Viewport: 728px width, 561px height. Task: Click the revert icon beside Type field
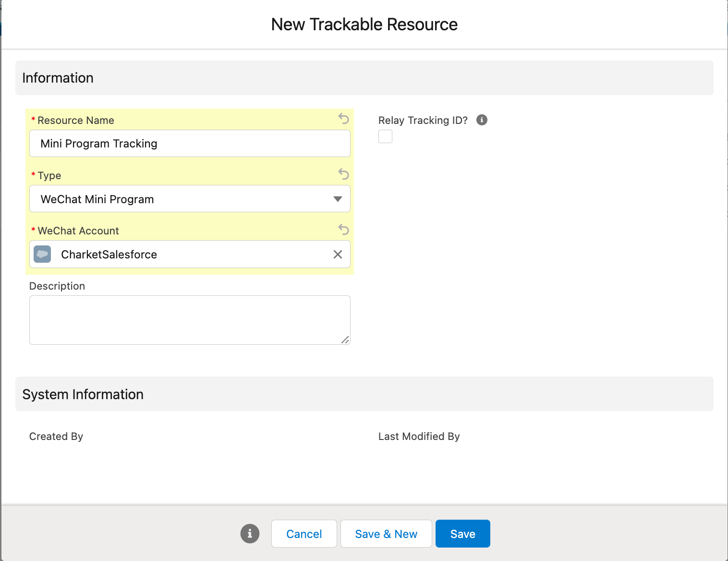pyautogui.click(x=343, y=174)
